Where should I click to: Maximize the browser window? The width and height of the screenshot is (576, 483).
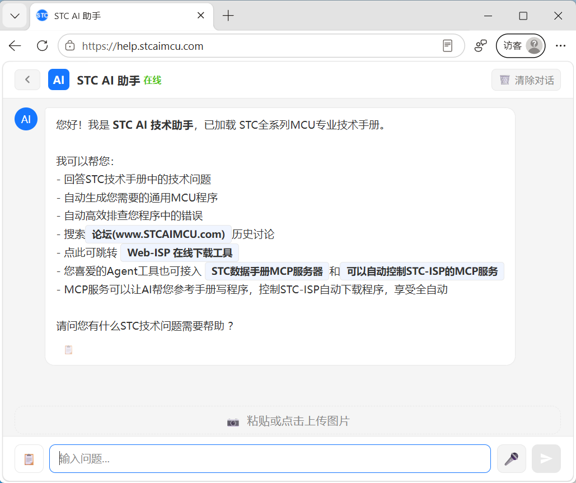(x=523, y=16)
